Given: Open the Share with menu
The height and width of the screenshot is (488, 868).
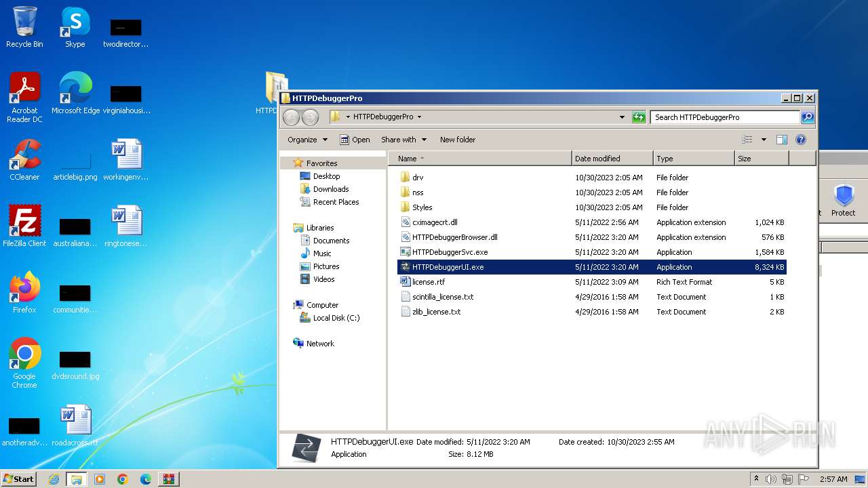Looking at the screenshot, I should point(404,140).
